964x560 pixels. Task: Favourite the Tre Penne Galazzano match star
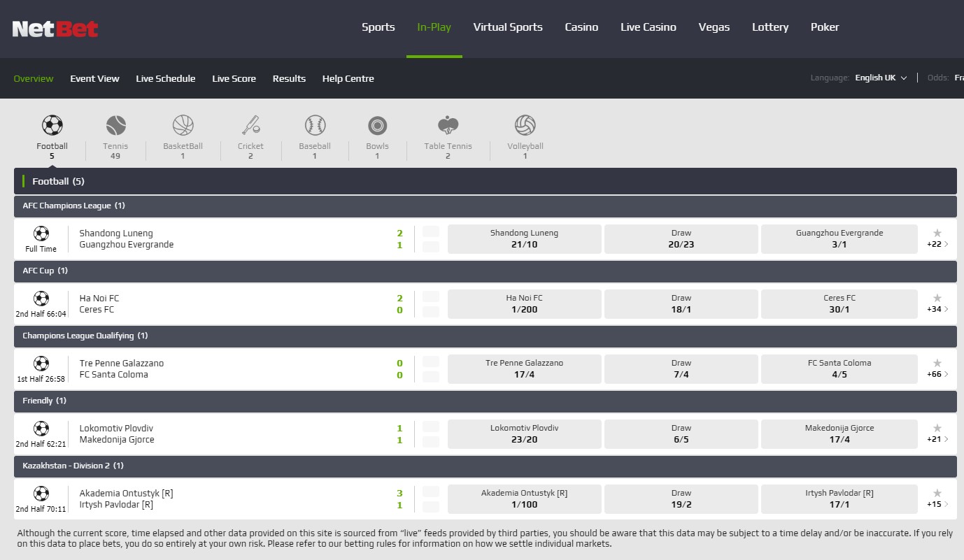click(937, 363)
